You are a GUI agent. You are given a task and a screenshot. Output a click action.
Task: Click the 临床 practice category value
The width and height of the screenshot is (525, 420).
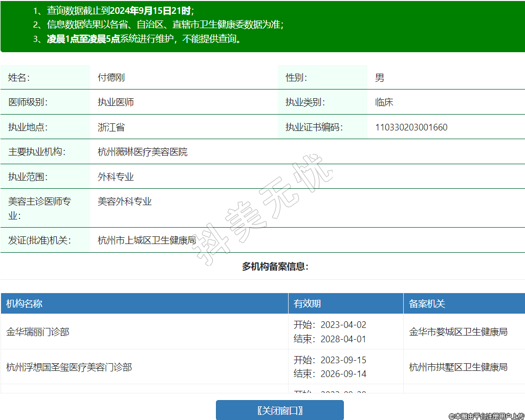click(x=384, y=102)
